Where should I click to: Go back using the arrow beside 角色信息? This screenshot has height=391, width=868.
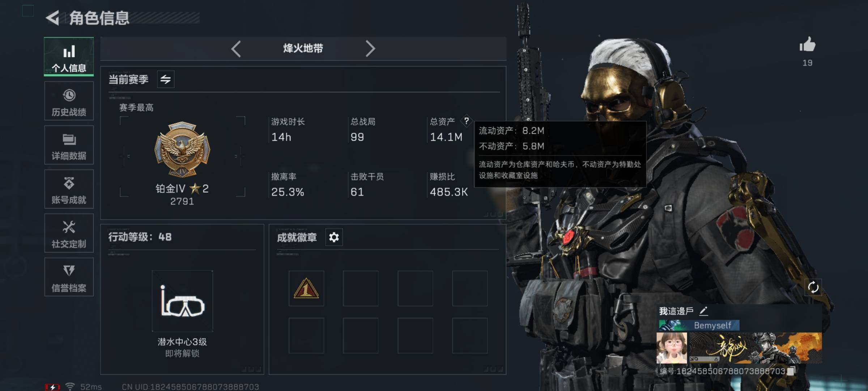coord(53,18)
